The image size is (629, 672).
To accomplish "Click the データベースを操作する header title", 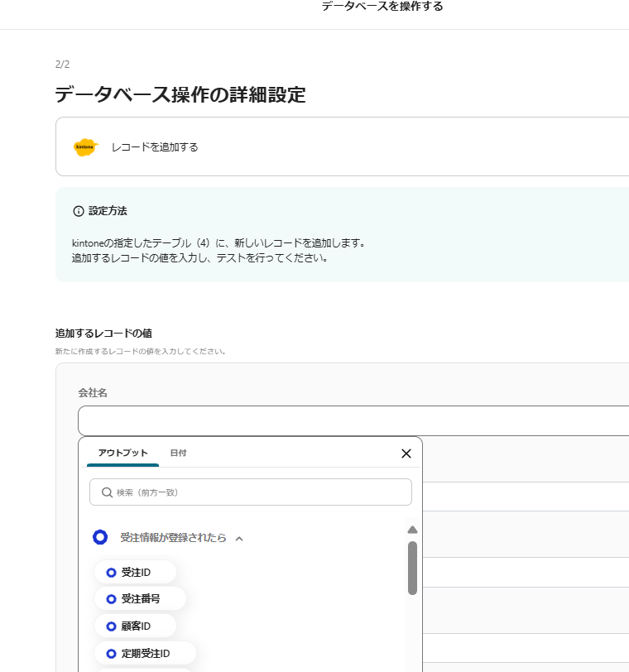I will (x=382, y=7).
